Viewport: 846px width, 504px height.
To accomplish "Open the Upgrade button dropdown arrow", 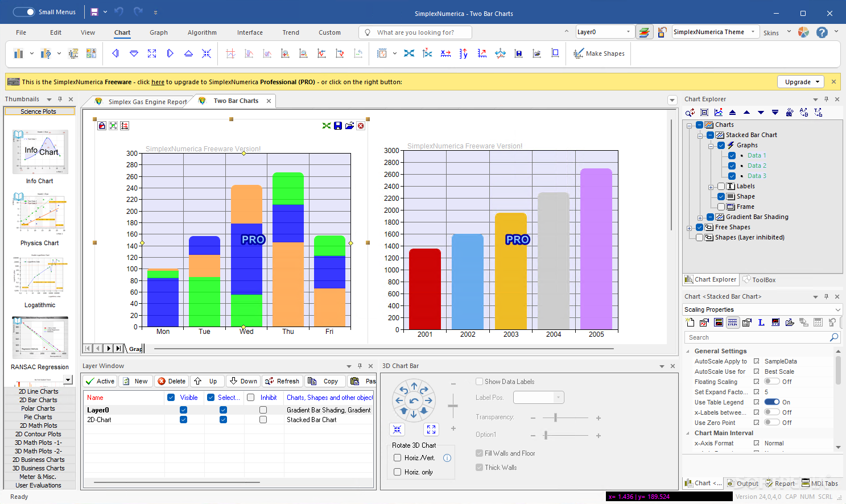I will coord(818,82).
